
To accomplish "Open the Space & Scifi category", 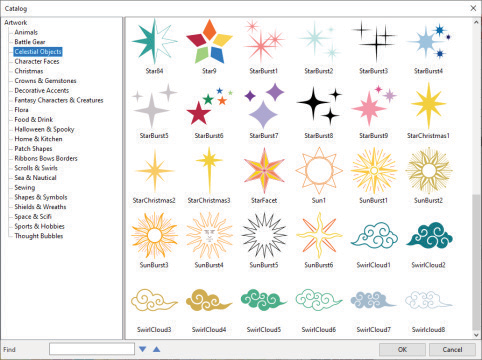I will click(x=33, y=217).
